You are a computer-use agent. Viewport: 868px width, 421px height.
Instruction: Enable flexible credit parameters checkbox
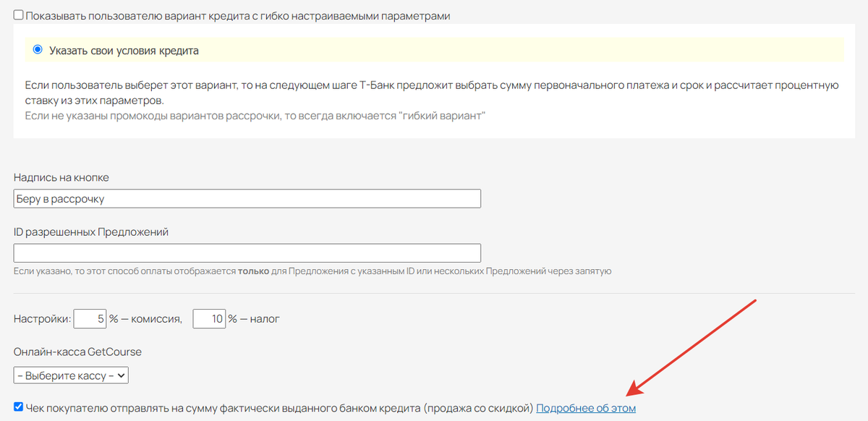point(19,15)
